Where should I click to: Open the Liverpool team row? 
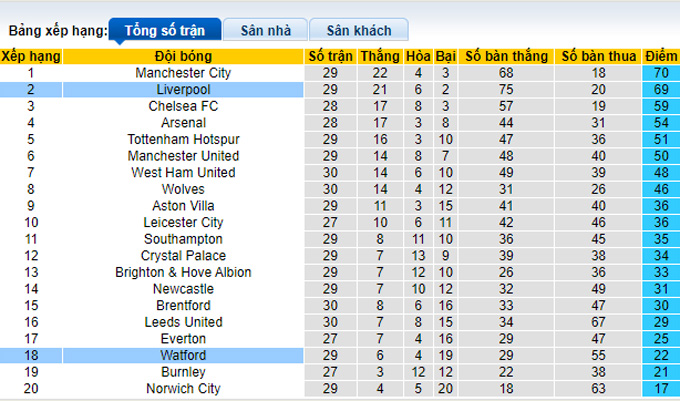click(184, 90)
